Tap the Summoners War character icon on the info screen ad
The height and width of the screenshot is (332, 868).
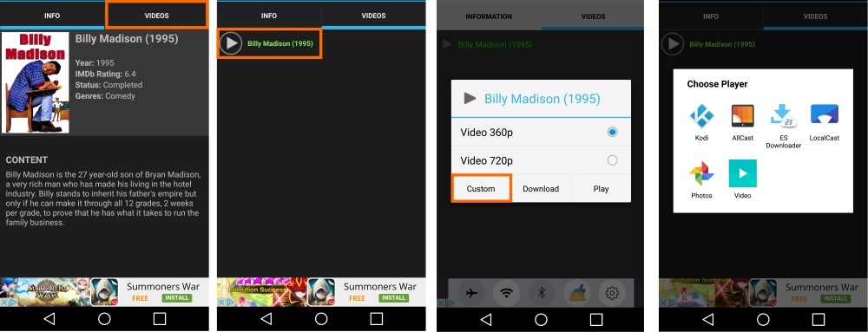point(104,291)
